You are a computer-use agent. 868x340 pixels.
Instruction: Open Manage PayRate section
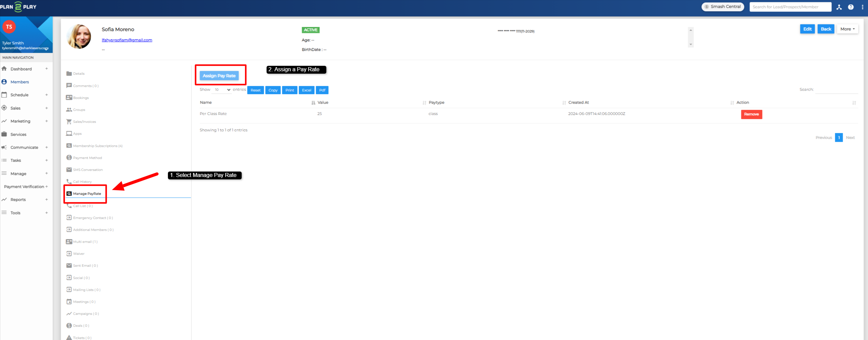(87, 194)
